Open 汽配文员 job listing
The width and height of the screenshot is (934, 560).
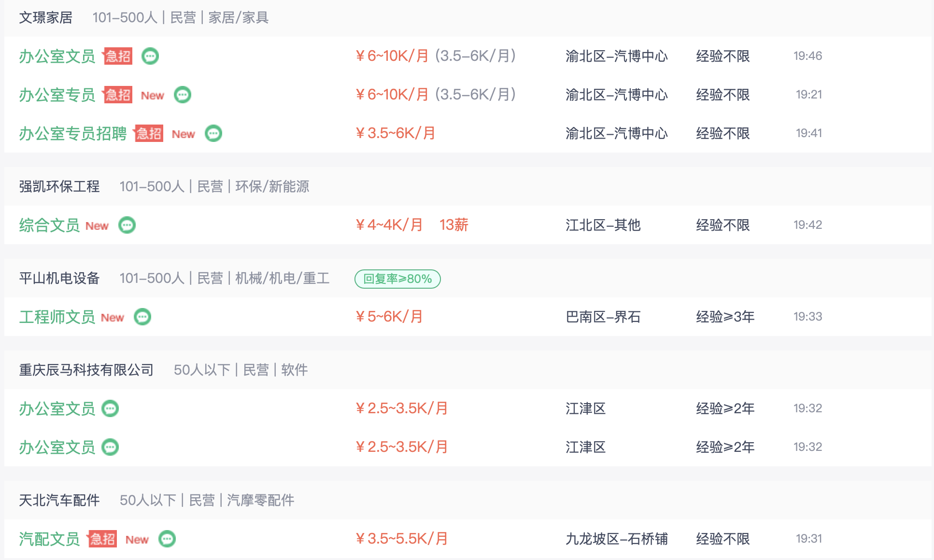pos(49,539)
